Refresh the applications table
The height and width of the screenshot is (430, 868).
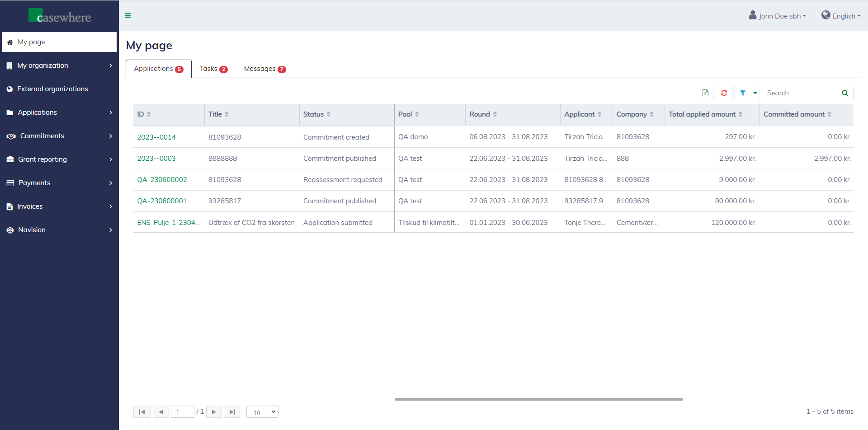point(724,93)
